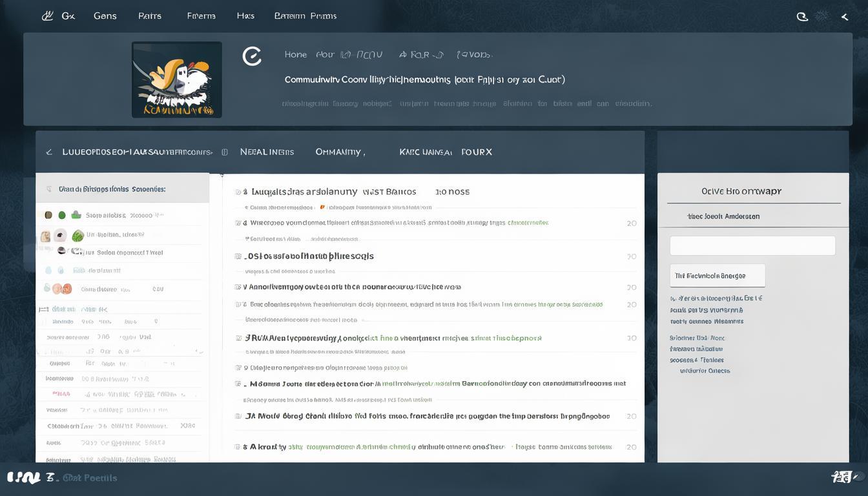Image resolution: width=868 pixels, height=496 pixels.
Task: Tick the checkbox beside the first thread title
Action: tap(238, 192)
